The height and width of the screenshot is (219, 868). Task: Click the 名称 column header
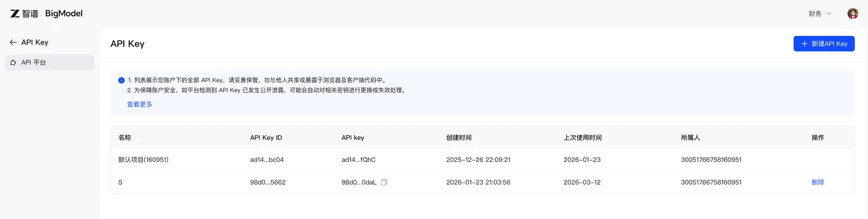tap(125, 138)
